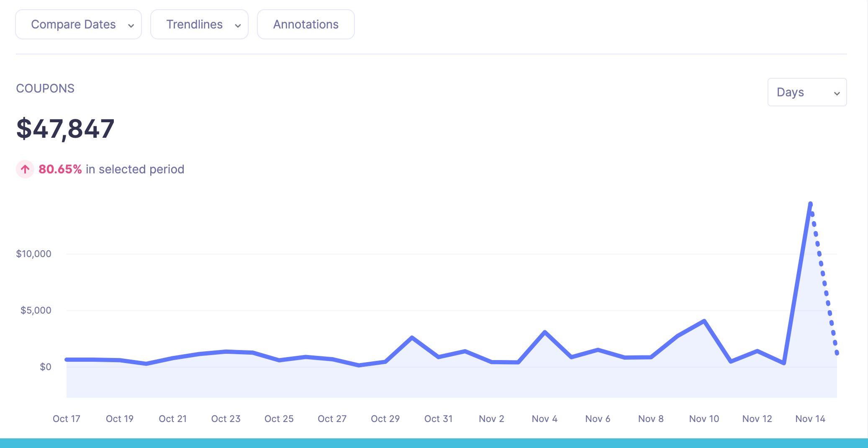
Task: Click the Oct 21 x-axis label
Action: pos(173,419)
